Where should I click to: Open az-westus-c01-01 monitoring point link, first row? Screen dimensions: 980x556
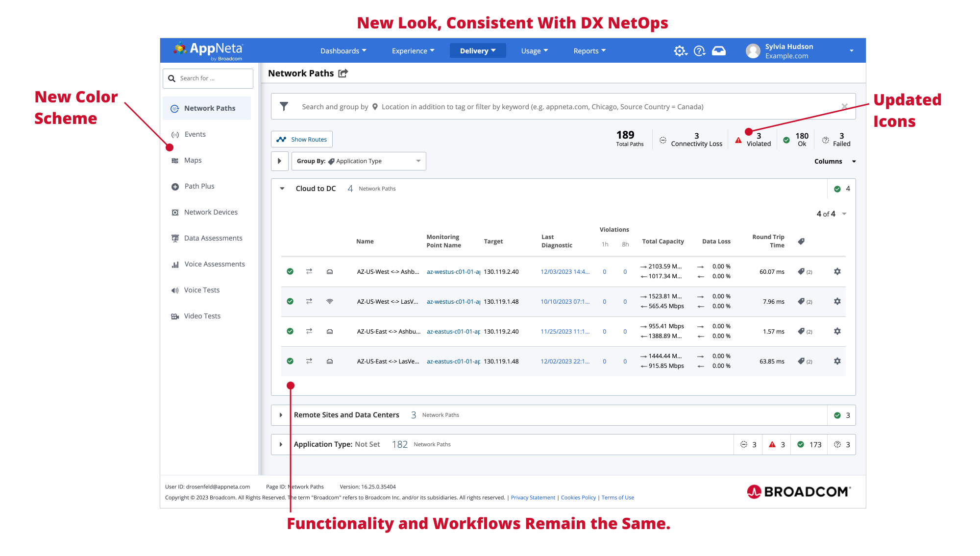[453, 272]
